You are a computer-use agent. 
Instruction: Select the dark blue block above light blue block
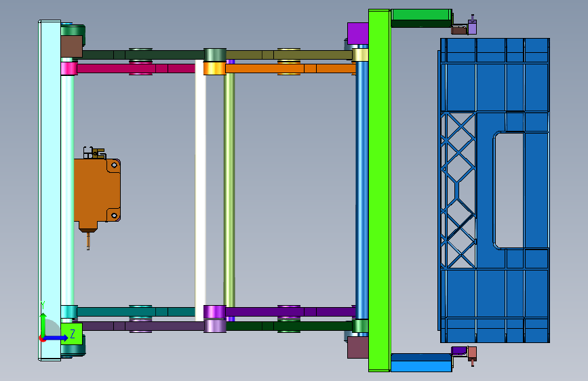pyautogui.click(x=420, y=357)
